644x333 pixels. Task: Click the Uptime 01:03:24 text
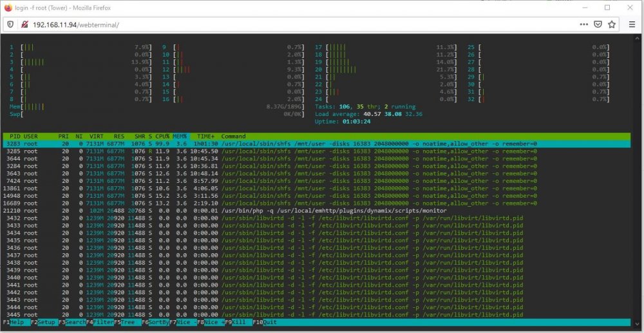(x=343, y=122)
